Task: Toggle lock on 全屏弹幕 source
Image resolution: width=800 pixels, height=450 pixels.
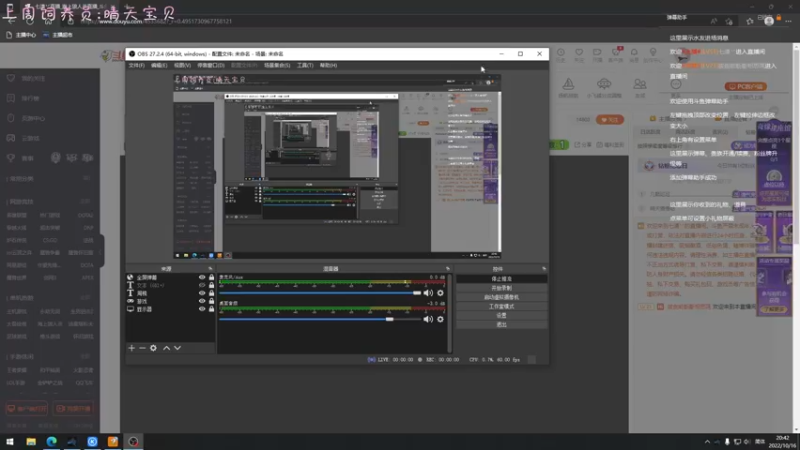Action: [x=211, y=278]
